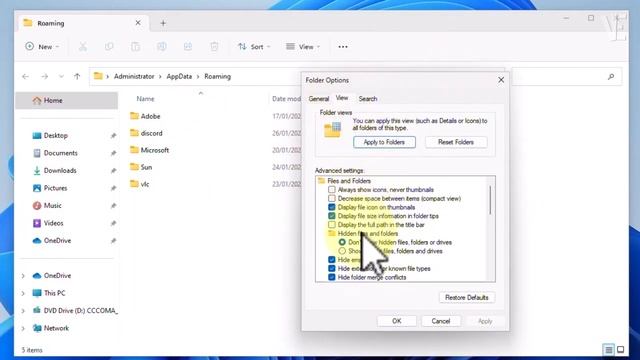Expand the OneDrive tree node
Screen dimensions: 640x360
[x=23, y=276]
